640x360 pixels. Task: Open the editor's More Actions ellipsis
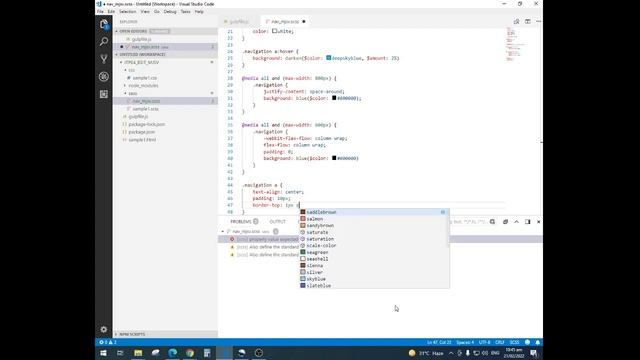[538, 21]
